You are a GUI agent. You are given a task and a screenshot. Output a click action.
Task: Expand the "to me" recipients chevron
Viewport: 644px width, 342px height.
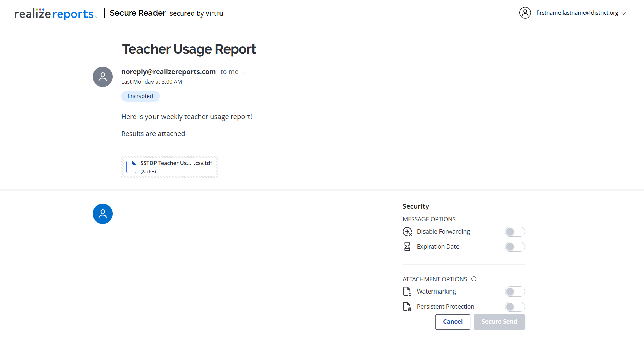click(243, 73)
